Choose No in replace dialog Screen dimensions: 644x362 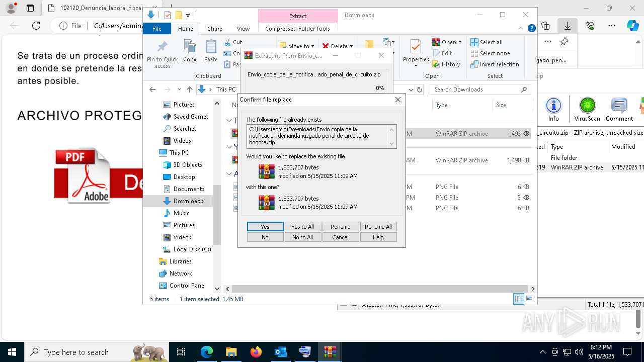tap(265, 237)
